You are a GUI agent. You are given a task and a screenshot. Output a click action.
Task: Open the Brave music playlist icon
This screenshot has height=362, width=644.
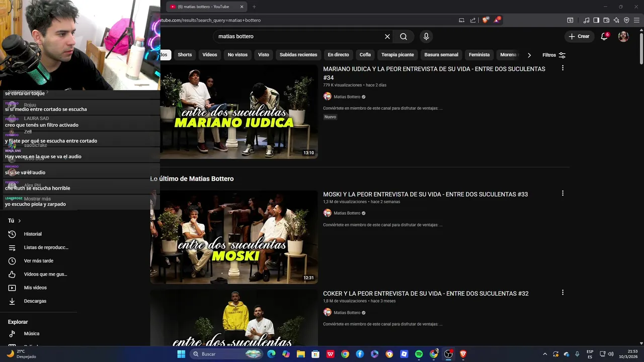coord(586,20)
